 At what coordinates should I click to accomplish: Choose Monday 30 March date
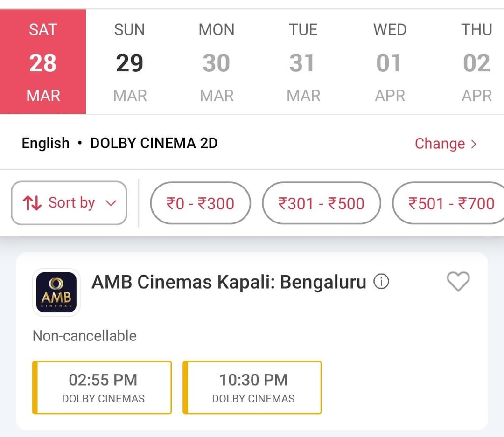tap(216, 62)
